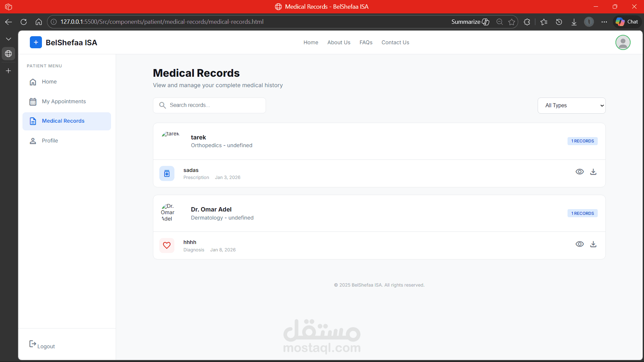
Task: Click the BelShefaa ISA plus logo
Action: point(36,43)
